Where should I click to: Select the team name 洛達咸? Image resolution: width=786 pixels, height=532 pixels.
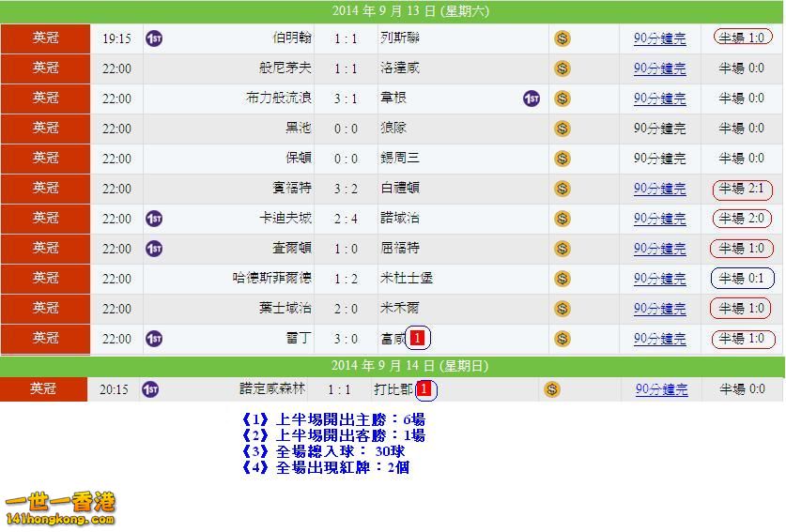pos(400,68)
